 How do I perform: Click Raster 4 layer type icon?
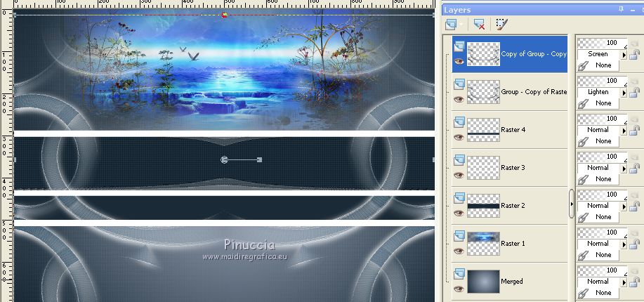point(459,122)
